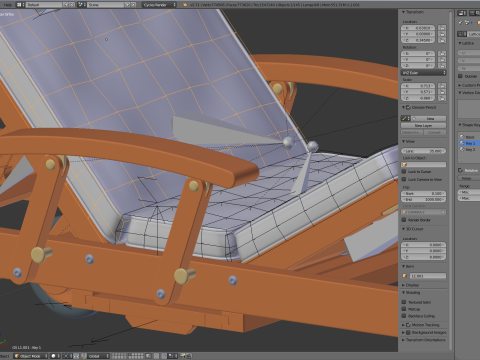Lock the Scale Y value

click(442, 92)
